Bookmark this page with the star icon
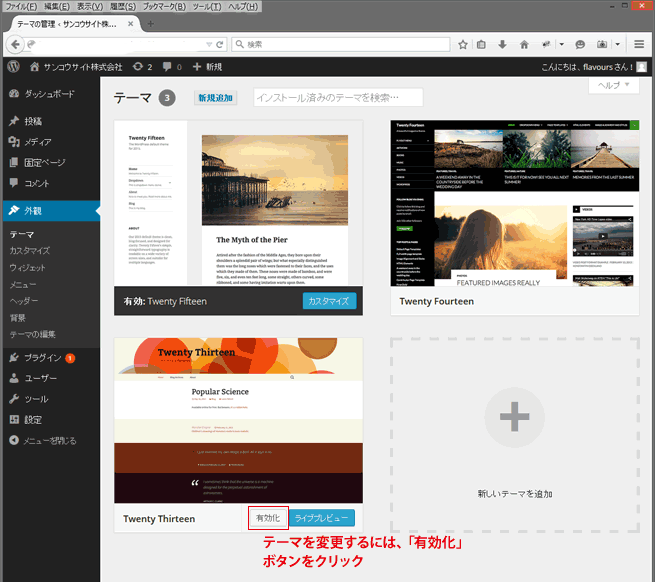The height and width of the screenshot is (582, 655). [462, 44]
